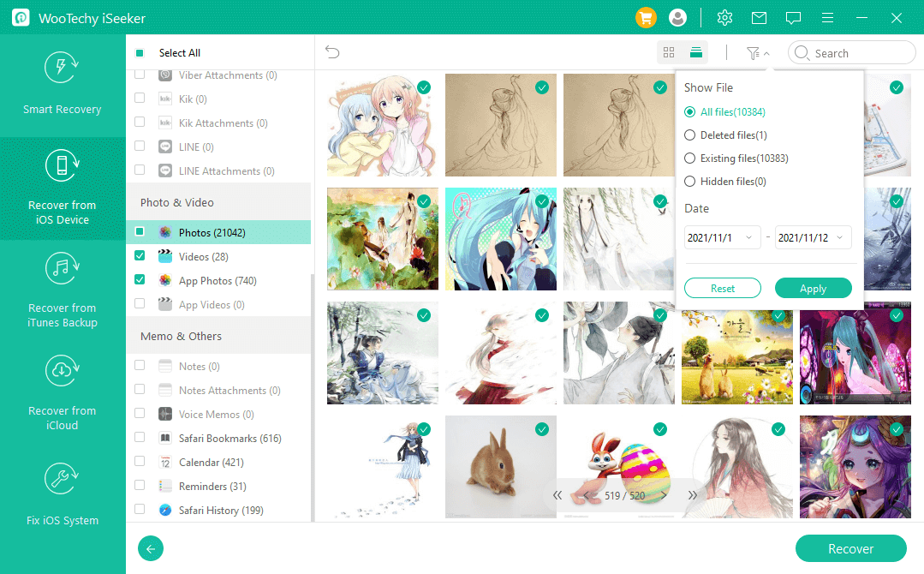Screen dimensions: 924x574
Task: Click the mail envelope icon
Action: [759, 17]
